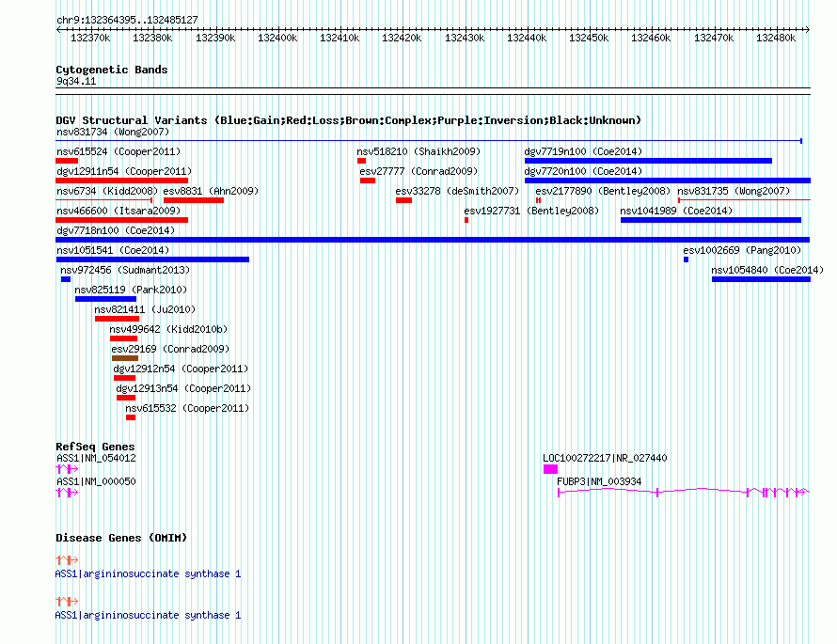This screenshot has height=644, width=837.
Task: Click the ASS1|NM_000050 magenta gene glyph
Action: [68, 493]
